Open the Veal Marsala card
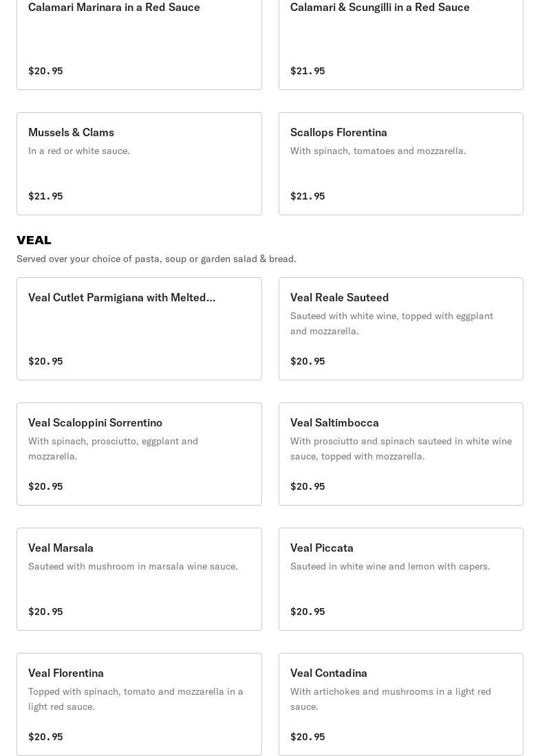This screenshot has height=756, width=540. (x=139, y=579)
